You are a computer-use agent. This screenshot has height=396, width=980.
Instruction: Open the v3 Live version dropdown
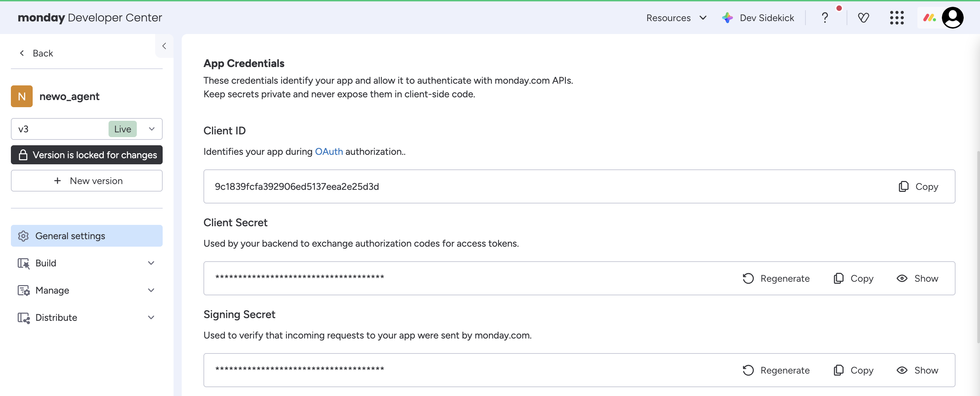point(87,129)
